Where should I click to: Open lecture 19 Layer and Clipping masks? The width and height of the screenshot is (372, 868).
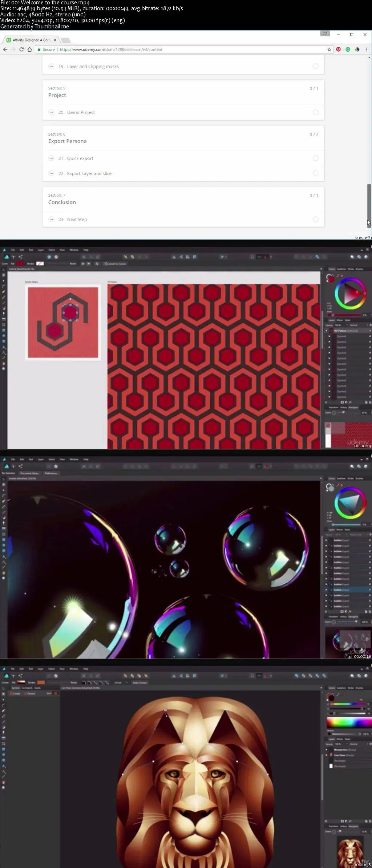point(89,67)
